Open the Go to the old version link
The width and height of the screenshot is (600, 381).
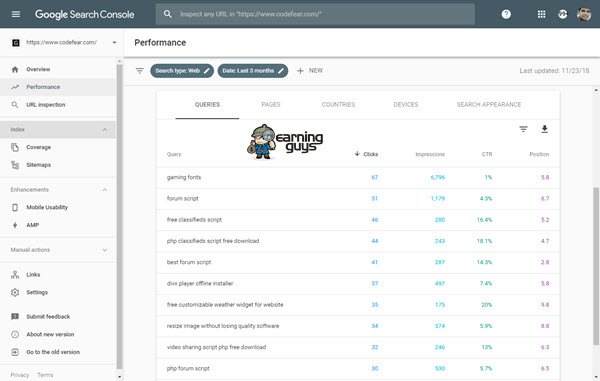53,352
